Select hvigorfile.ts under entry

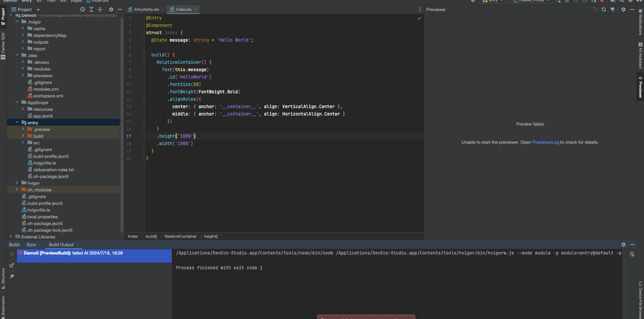[45, 163]
